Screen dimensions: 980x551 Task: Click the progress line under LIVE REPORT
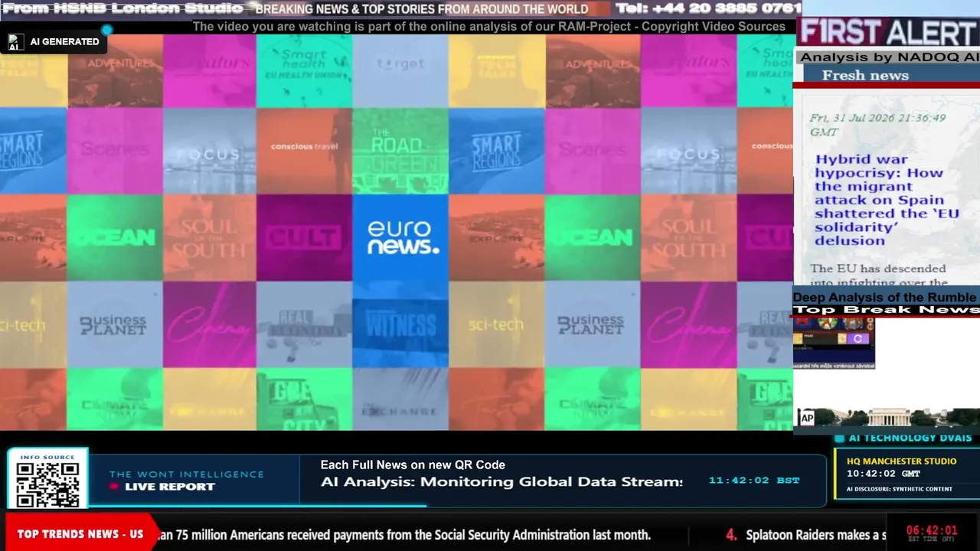coord(257,505)
